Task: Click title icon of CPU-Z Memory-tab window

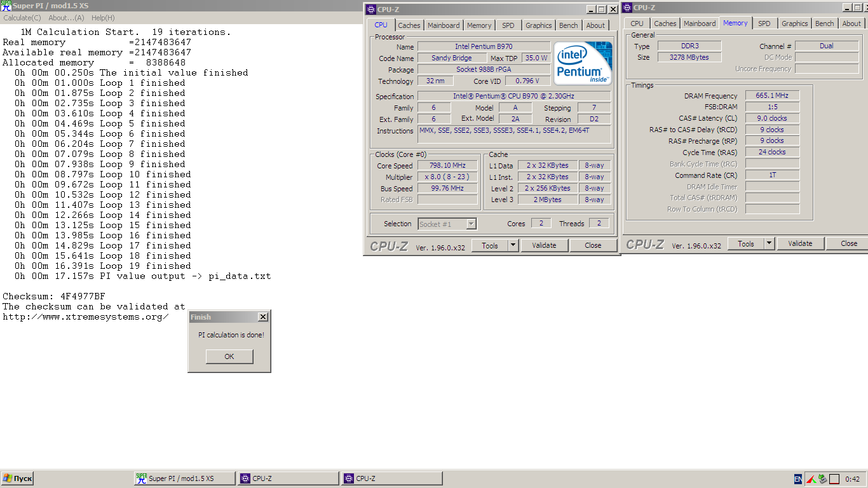Action: pyautogui.click(x=627, y=8)
